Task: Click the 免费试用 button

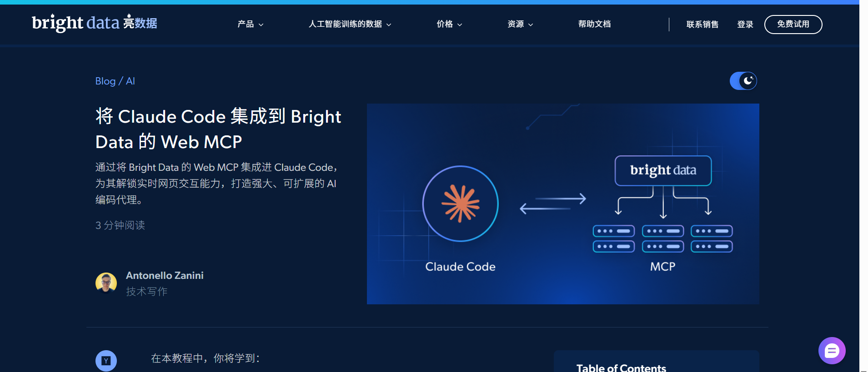Action: pos(793,25)
